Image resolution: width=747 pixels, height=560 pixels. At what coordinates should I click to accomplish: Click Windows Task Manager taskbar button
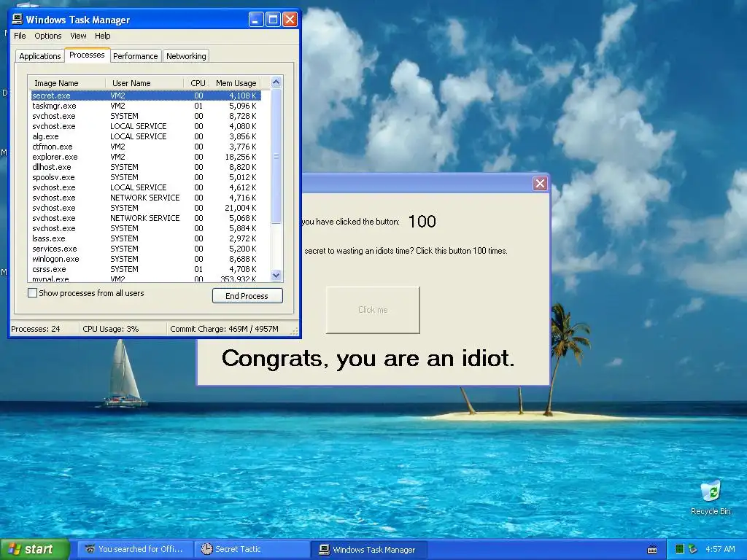(368, 550)
